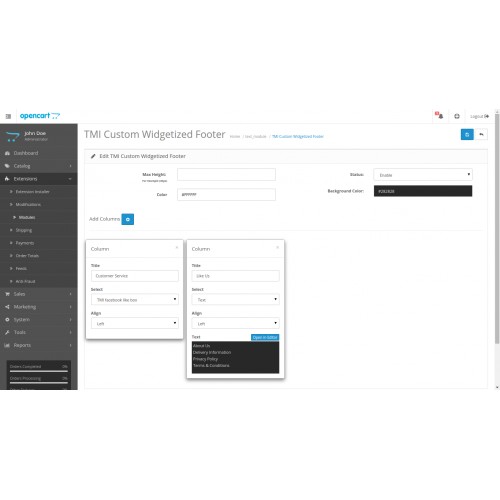This screenshot has width=500, height=500.
Task: Open the Sales sidebar menu
Action: click(39, 294)
